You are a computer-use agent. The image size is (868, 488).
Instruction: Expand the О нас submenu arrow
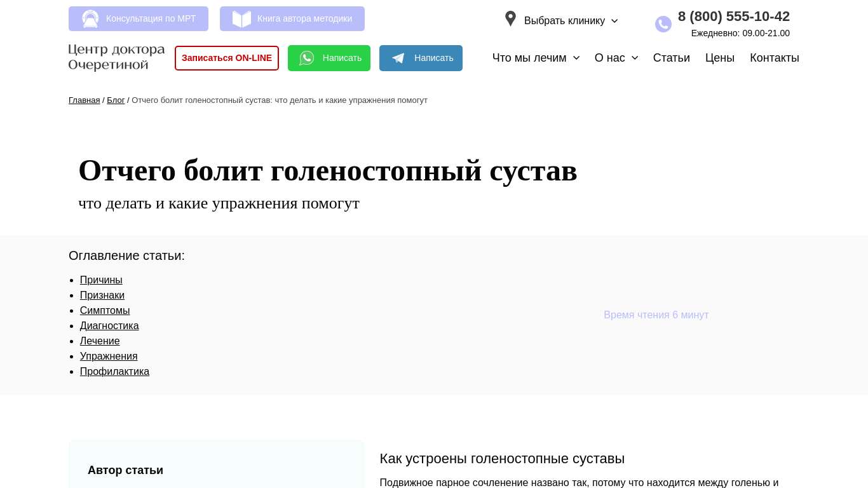635,58
